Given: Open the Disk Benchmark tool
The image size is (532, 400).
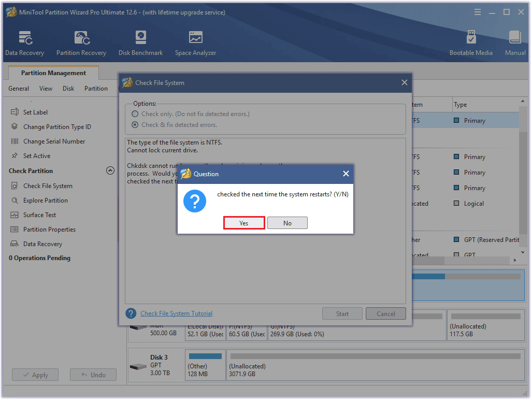Looking at the screenshot, I should 140,44.
